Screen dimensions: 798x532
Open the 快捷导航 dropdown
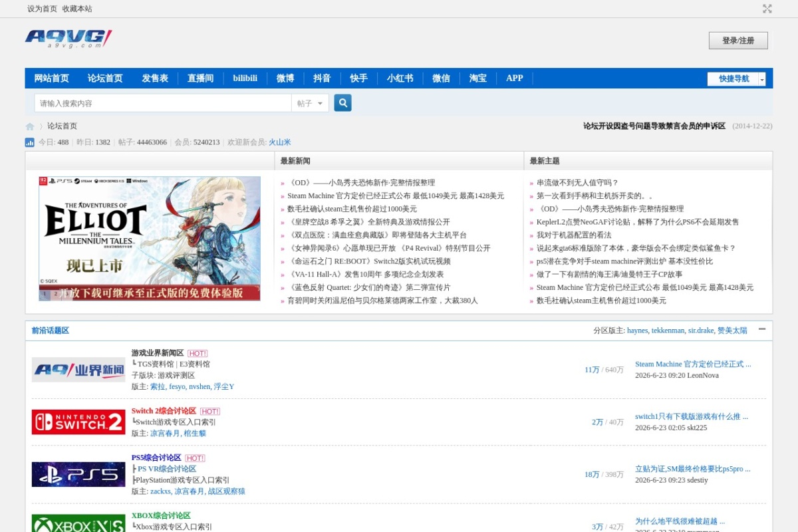point(736,79)
